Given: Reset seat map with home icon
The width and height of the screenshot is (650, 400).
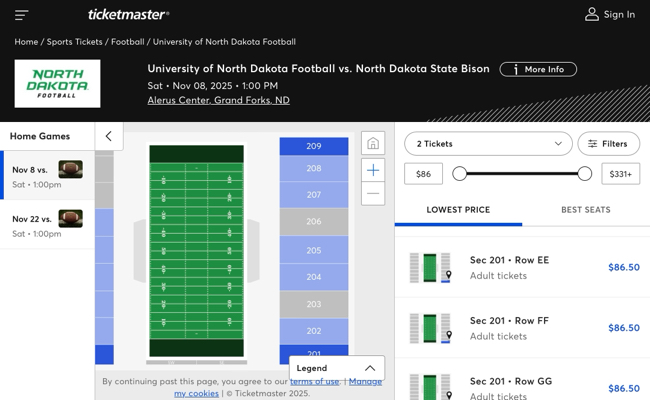Looking at the screenshot, I should click(x=372, y=144).
